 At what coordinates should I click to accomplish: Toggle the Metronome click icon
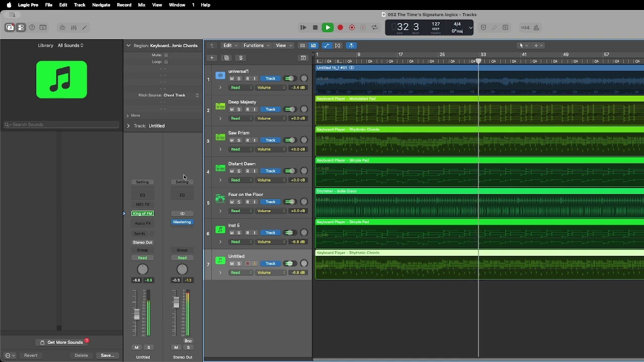pyautogui.click(x=536, y=28)
